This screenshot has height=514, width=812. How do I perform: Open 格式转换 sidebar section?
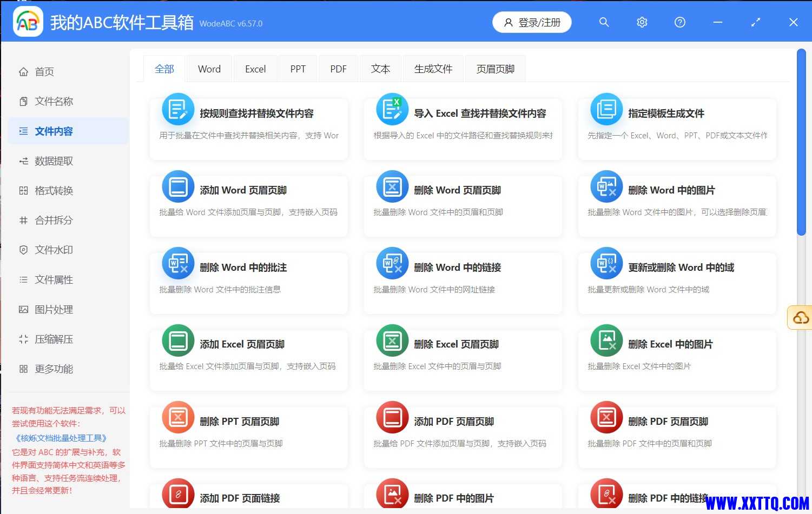tap(69, 190)
